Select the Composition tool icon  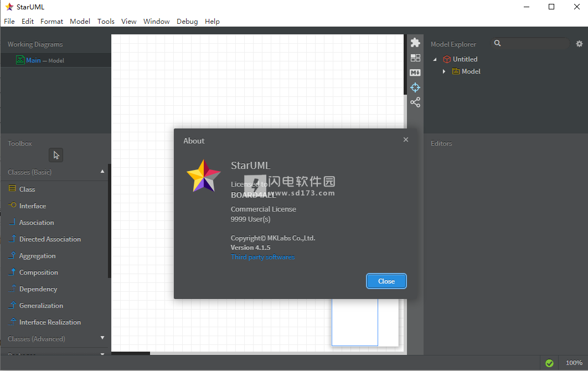tap(12, 271)
